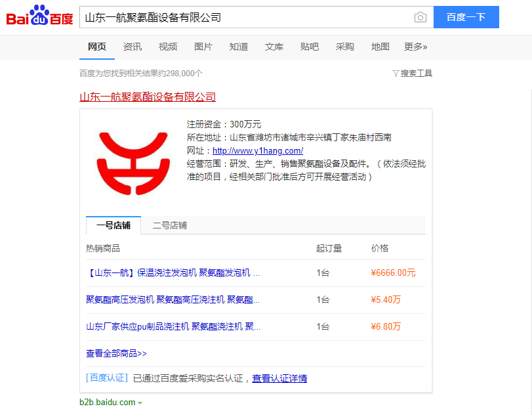Go to the 地图 tab

(x=380, y=47)
